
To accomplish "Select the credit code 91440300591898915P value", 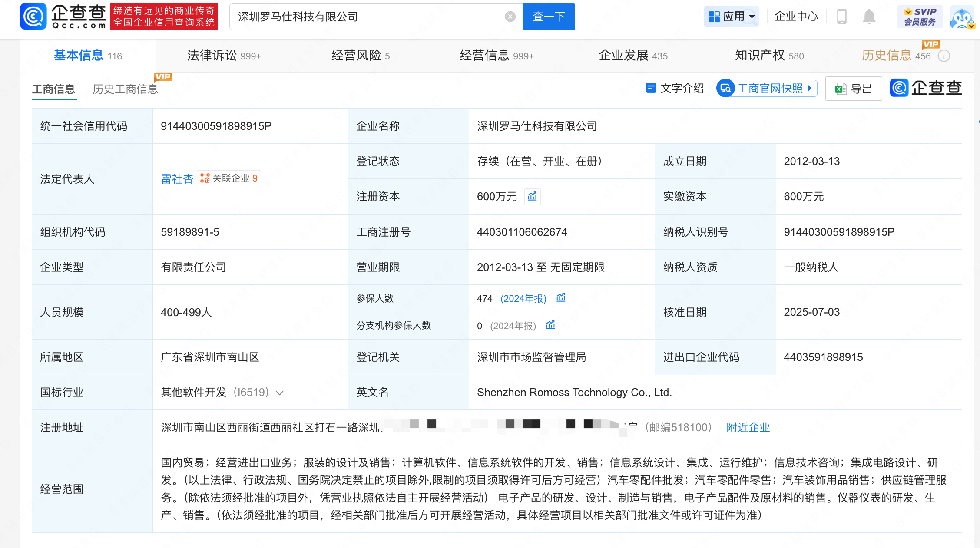I will [x=216, y=126].
